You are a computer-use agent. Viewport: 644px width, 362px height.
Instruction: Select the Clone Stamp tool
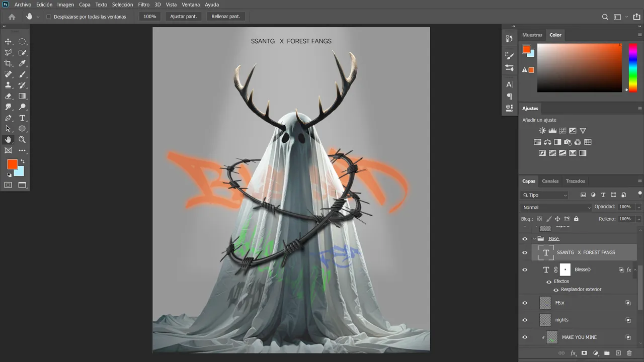(x=8, y=85)
